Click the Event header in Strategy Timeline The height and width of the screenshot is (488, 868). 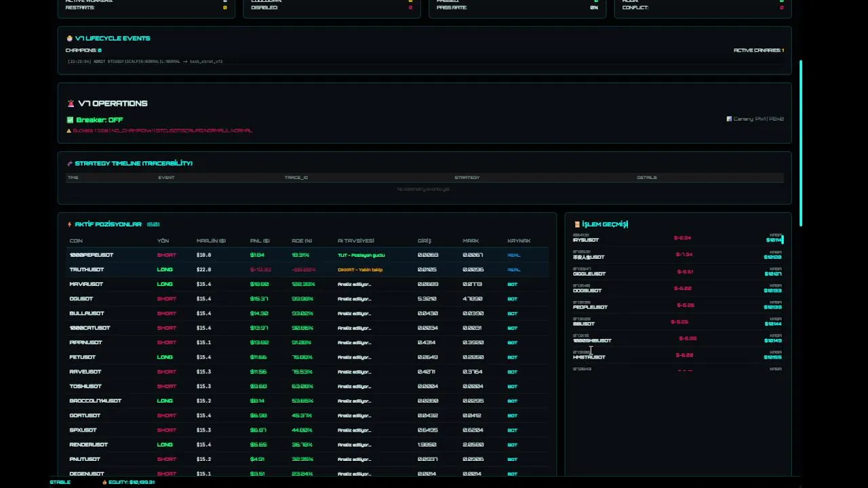coord(166,178)
